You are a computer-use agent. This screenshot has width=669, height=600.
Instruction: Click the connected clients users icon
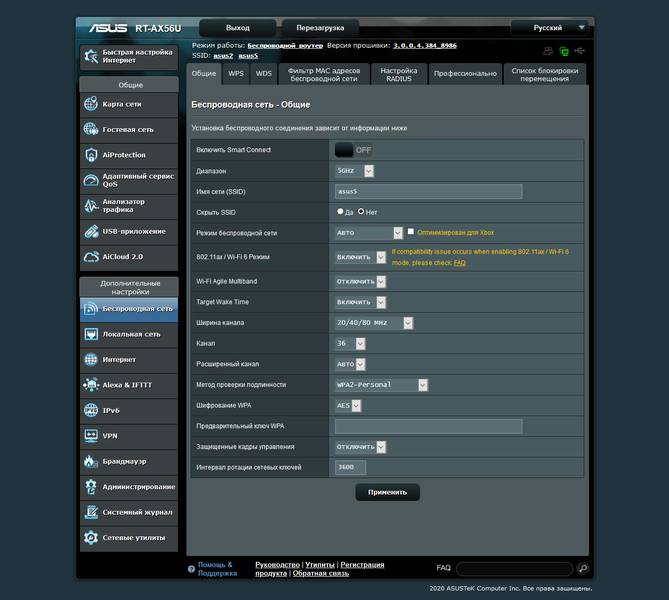tap(548, 51)
